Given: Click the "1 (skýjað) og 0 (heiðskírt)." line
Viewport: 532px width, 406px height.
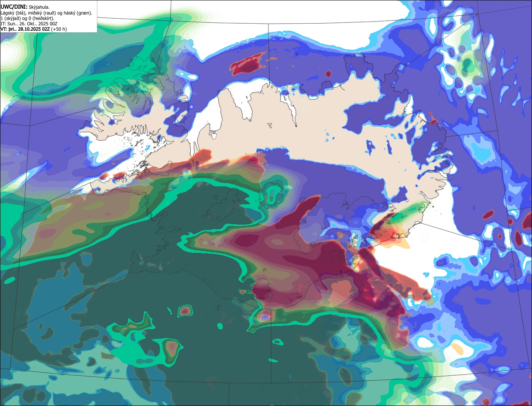Looking at the screenshot, I should (27, 18).
